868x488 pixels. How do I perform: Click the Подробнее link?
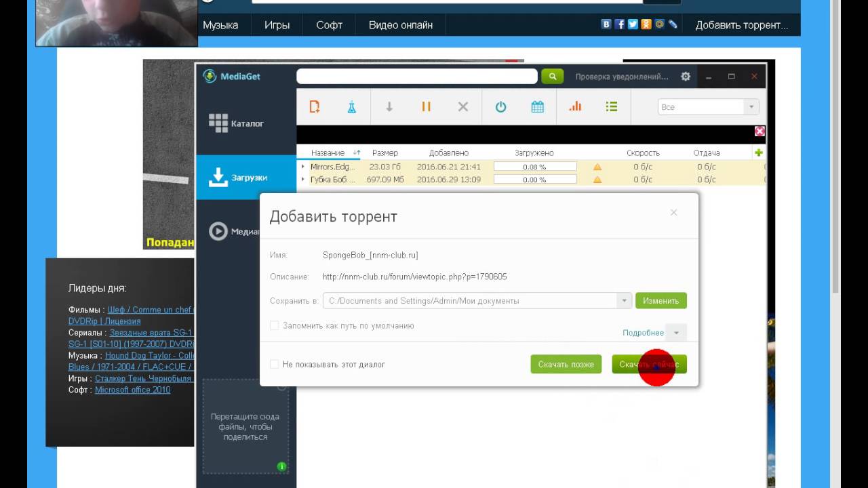pos(643,333)
